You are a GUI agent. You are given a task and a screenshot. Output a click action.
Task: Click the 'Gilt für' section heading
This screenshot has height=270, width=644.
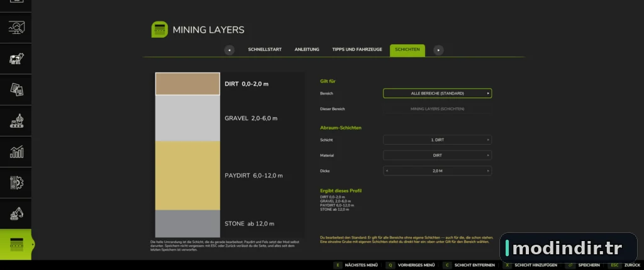click(x=328, y=81)
